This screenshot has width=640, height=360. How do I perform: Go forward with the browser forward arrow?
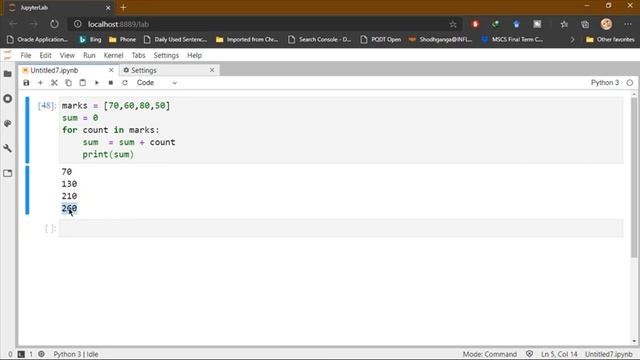[33, 24]
